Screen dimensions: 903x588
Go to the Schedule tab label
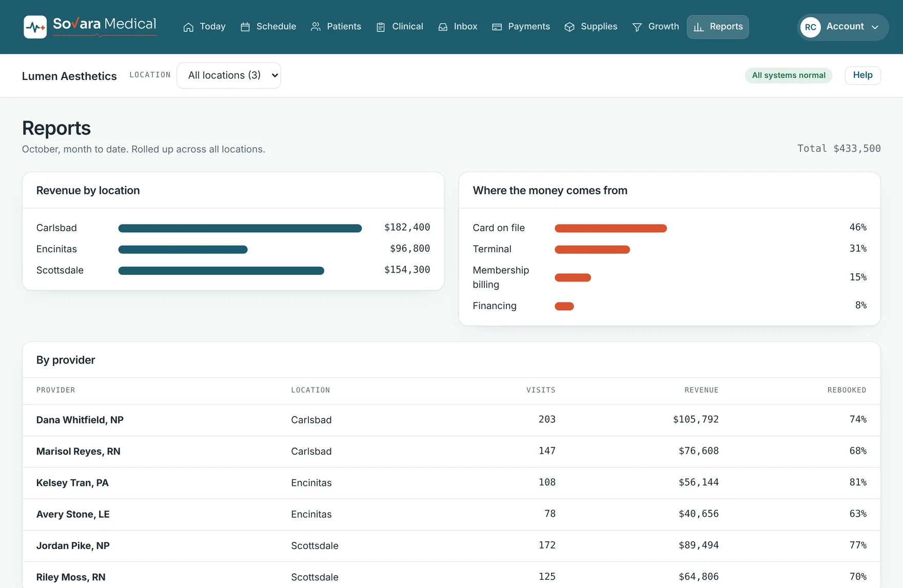click(x=276, y=27)
